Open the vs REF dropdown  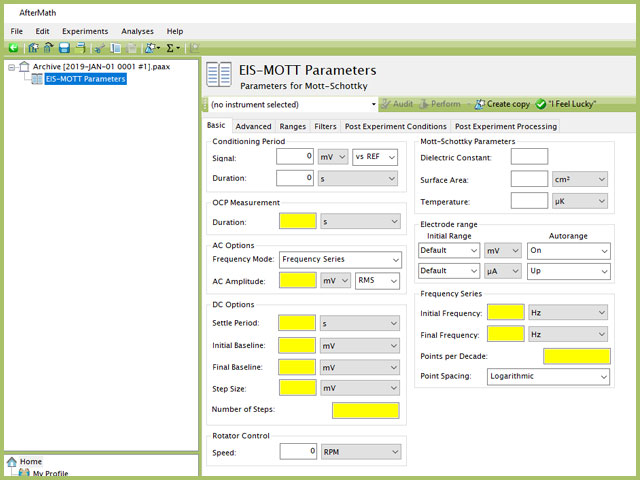[375, 157]
